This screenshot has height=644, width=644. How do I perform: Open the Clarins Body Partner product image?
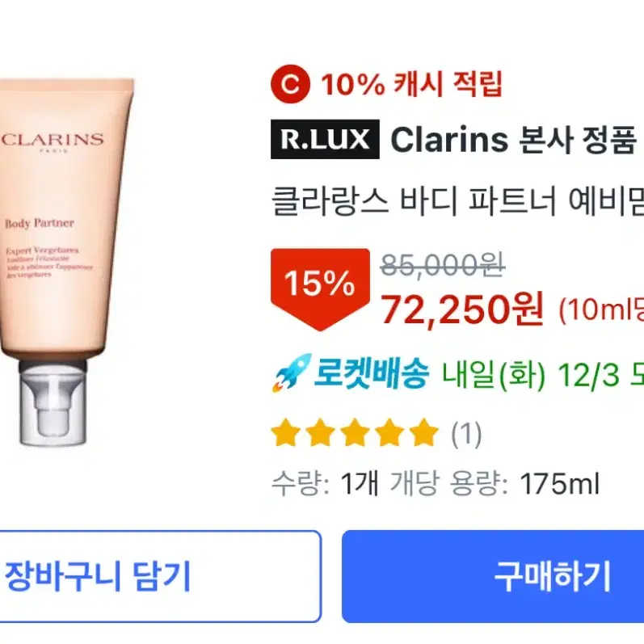coord(66,262)
